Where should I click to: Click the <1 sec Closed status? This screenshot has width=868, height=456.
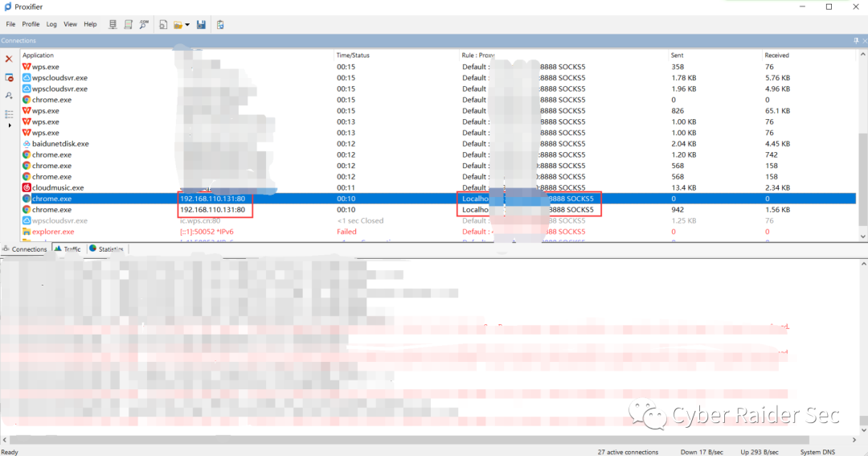point(360,220)
